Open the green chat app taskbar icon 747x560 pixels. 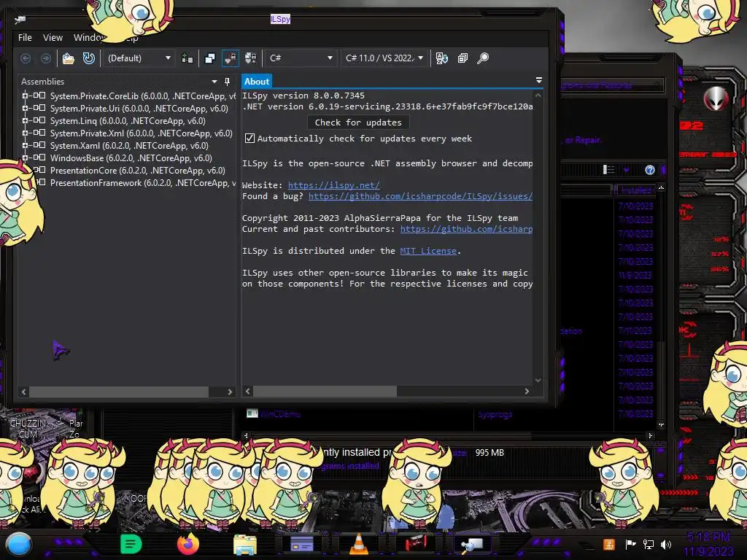(131, 544)
